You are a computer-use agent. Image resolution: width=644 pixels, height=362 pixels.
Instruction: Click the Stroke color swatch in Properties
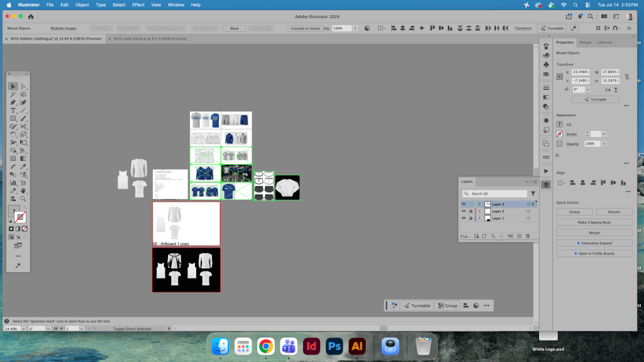coord(559,134)
